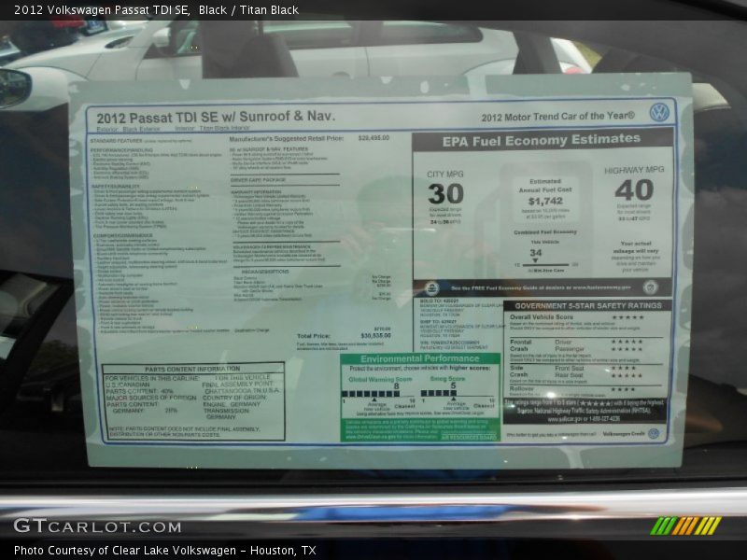Click the 'Overall Vehicle Score' label
Screen dimensions: 747x560
(542, 317)
